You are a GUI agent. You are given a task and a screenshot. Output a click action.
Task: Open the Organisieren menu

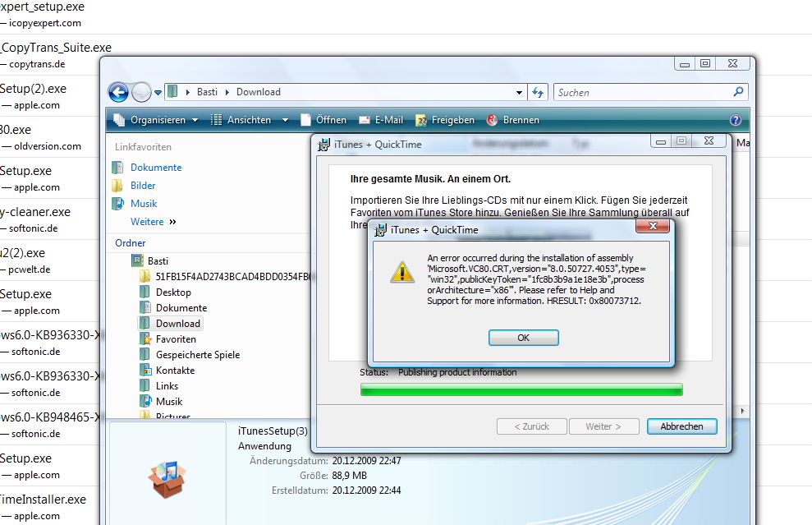[156, 120]
